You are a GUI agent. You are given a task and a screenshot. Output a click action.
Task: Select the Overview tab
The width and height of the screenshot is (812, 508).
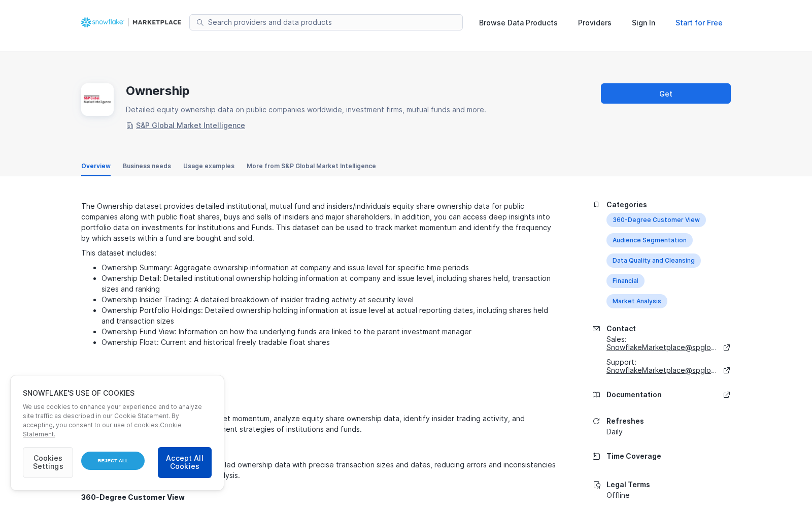point(96,166)
